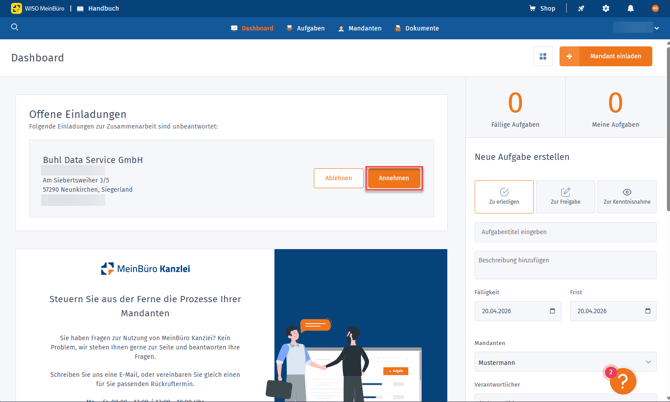Click the MeinBüro Kanzlei logo
This screenshot has width=670, height=402.
[x=145, y=269]
